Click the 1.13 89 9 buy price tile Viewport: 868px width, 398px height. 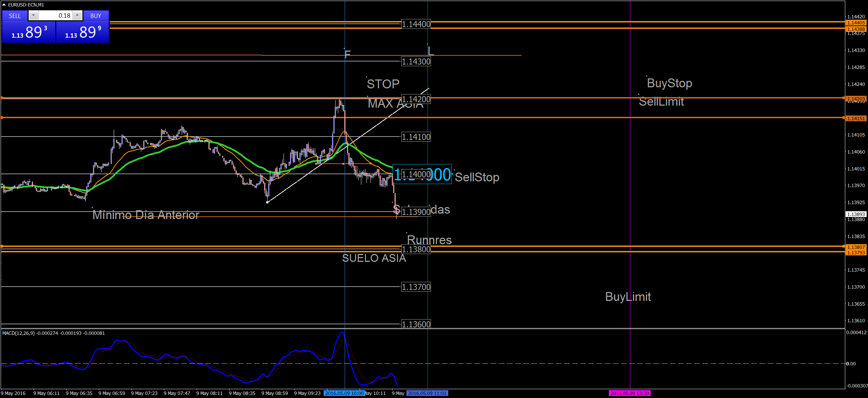[x=83, y=32]
